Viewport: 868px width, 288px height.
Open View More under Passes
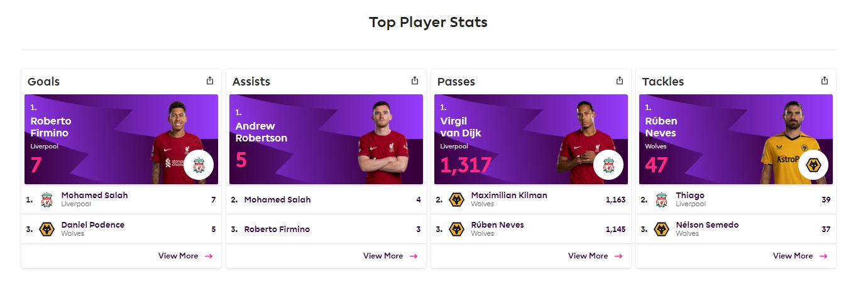point(595,256)
